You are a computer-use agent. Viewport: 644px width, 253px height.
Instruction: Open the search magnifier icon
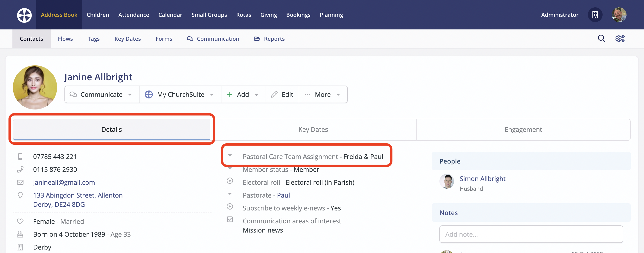click(x=601, y=38)
